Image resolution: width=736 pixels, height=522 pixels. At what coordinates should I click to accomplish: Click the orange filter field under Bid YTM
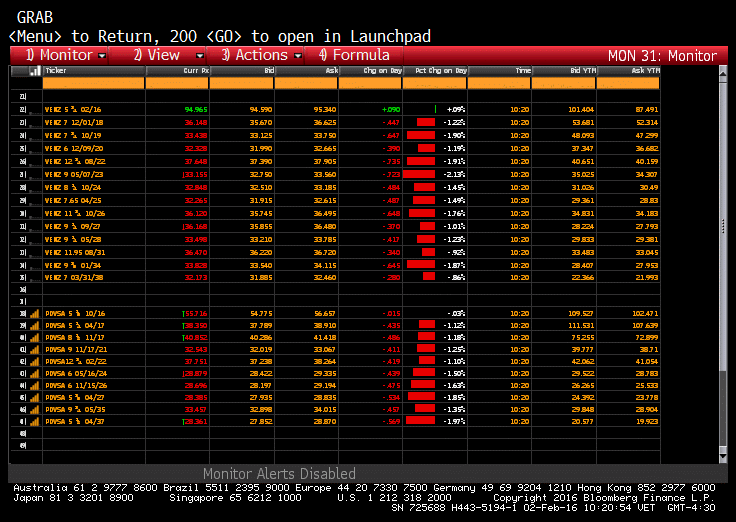(564, 83)
